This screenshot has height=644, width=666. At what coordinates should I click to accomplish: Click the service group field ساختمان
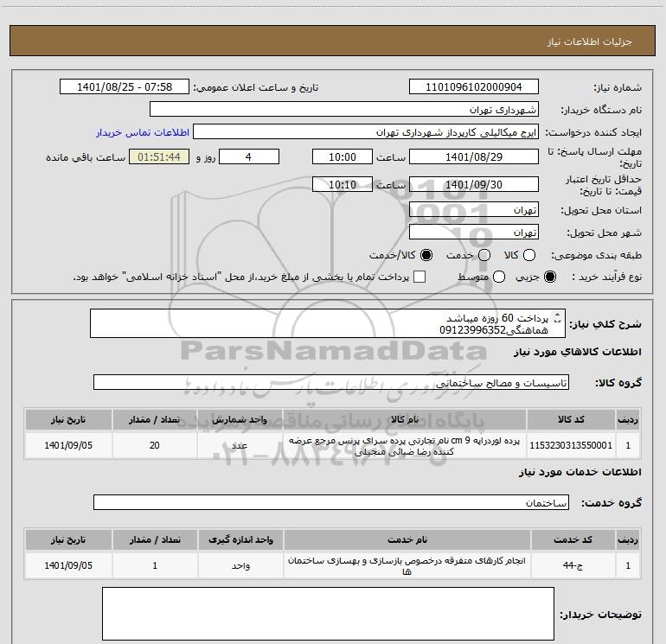tap(331, 502)
